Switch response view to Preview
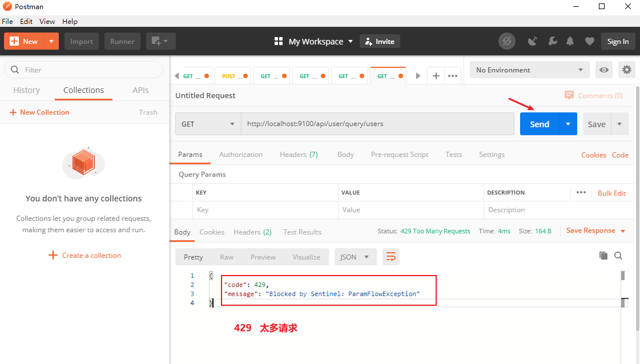 coord(263,257)
